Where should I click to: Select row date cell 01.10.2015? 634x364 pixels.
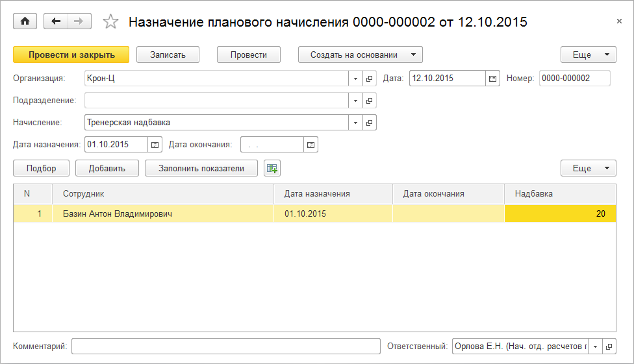[333, 213]
